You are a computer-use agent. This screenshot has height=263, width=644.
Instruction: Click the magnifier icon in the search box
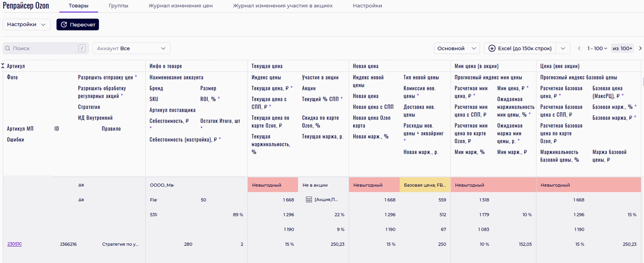click(8, 48)
